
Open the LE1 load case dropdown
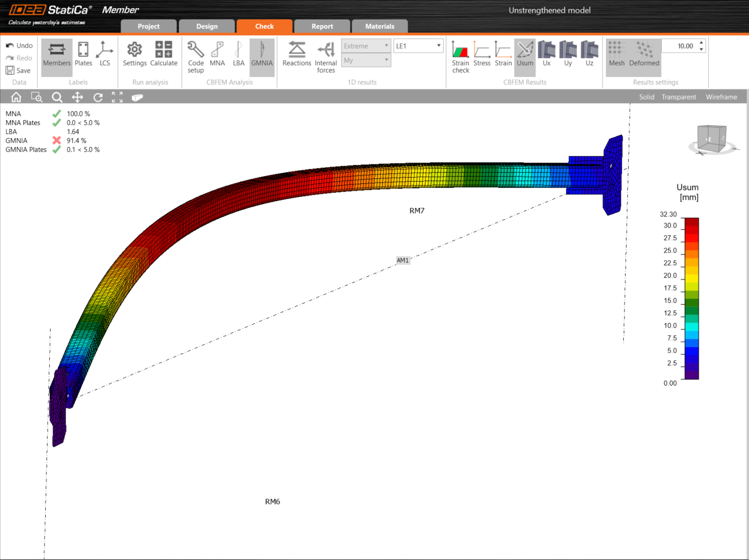pyautogui.click(x=418, y=46)
